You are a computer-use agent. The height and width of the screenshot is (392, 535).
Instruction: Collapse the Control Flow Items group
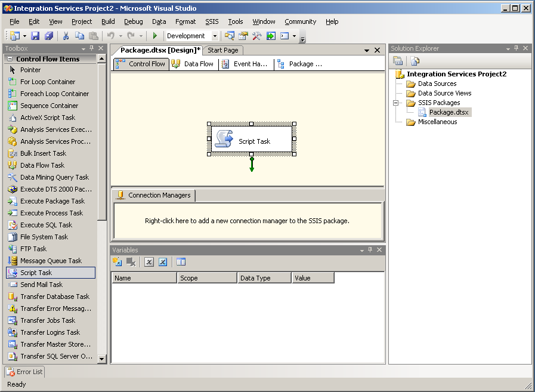tap(10, 59)
